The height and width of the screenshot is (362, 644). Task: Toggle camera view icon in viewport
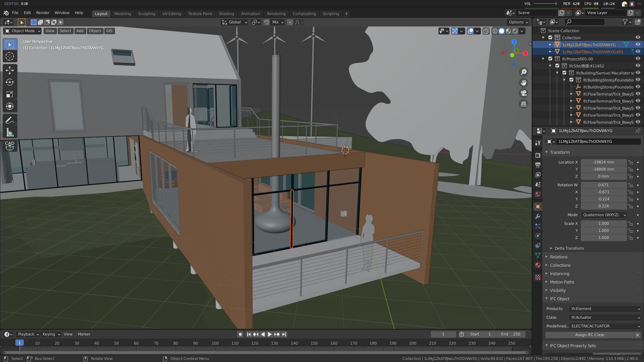523,93
